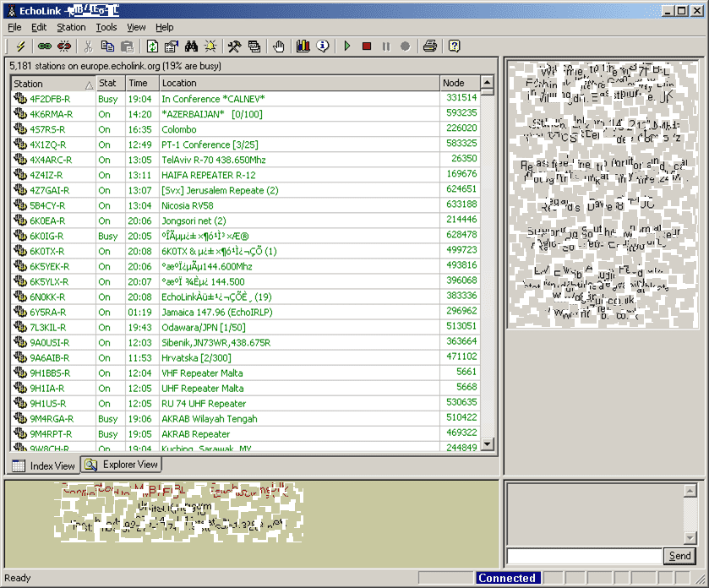Select station 7L3KIL-R Odawara
Screen dimensions: 709x588
pos(246,327)
